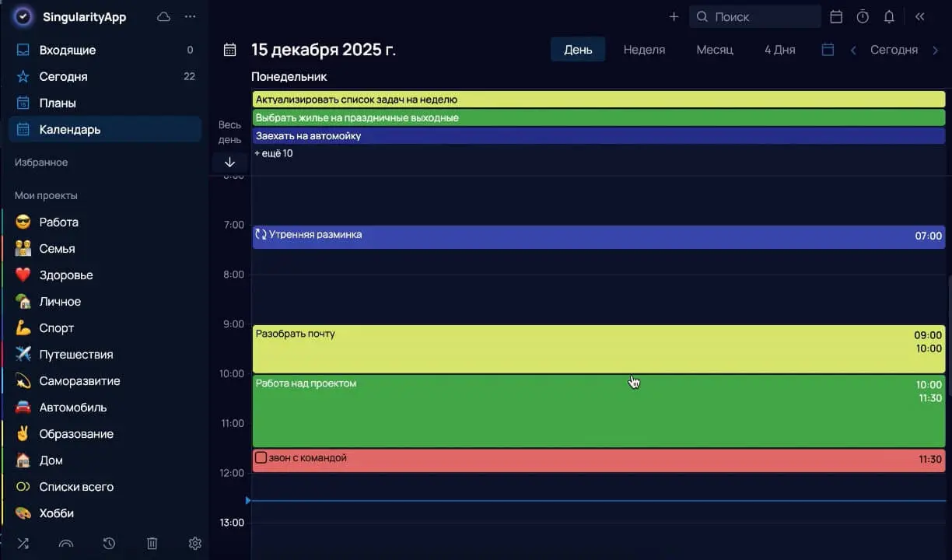Screen dimensions: 952x560
Task: Open the trash bin icon
Action: [152, 543]
